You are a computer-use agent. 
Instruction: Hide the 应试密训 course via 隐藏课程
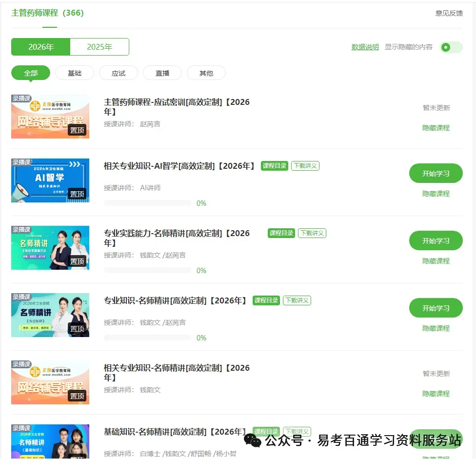436,128
